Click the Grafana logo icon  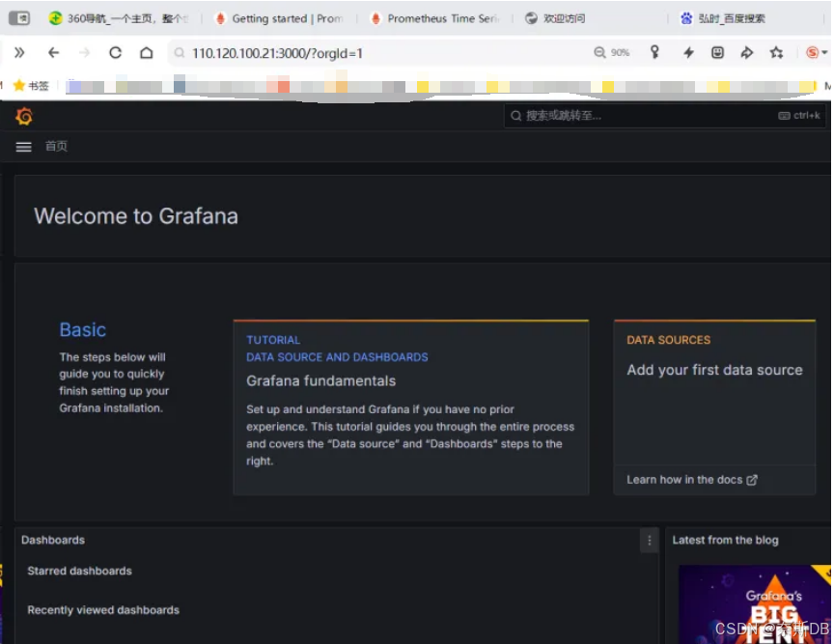click(x=24, y=116)
